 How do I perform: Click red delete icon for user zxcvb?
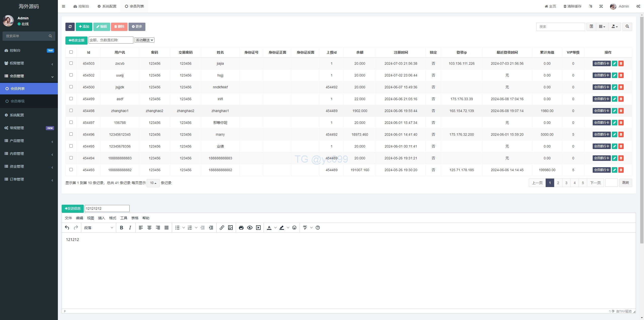click(621, 63)
